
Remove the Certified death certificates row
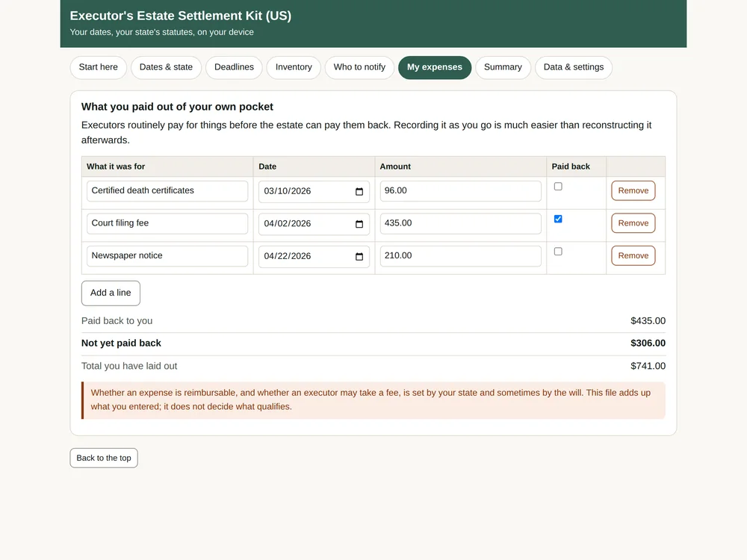pyautogui.click(x=633, y=190)
